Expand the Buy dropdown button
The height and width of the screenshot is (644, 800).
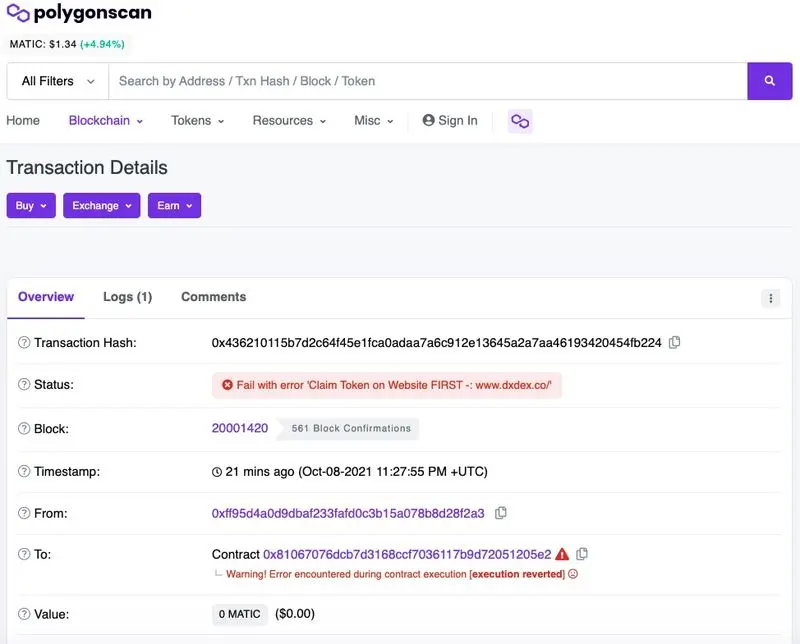[x=31, y=205]
